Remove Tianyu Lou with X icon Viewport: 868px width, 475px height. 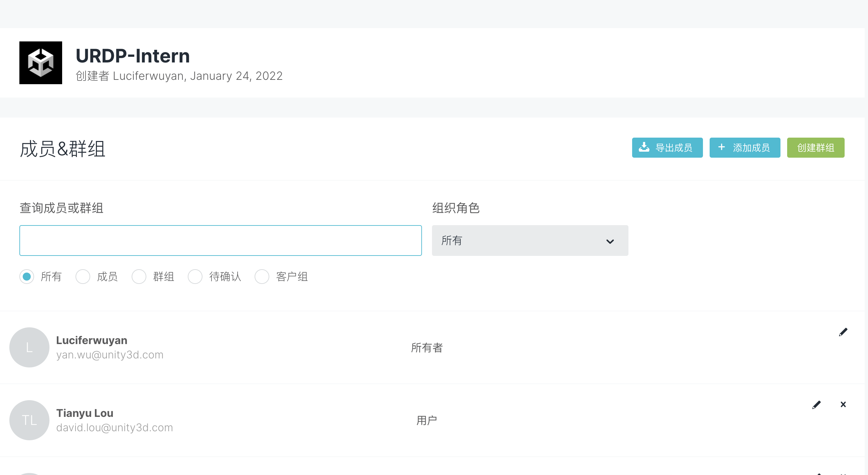843,405
